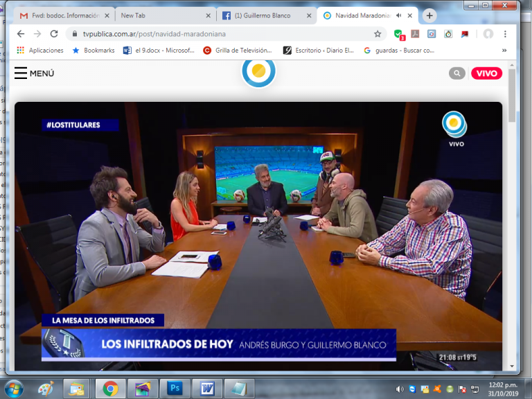Click the volume icon in system tray
The image size is (532, 399).
coord(400,389)
